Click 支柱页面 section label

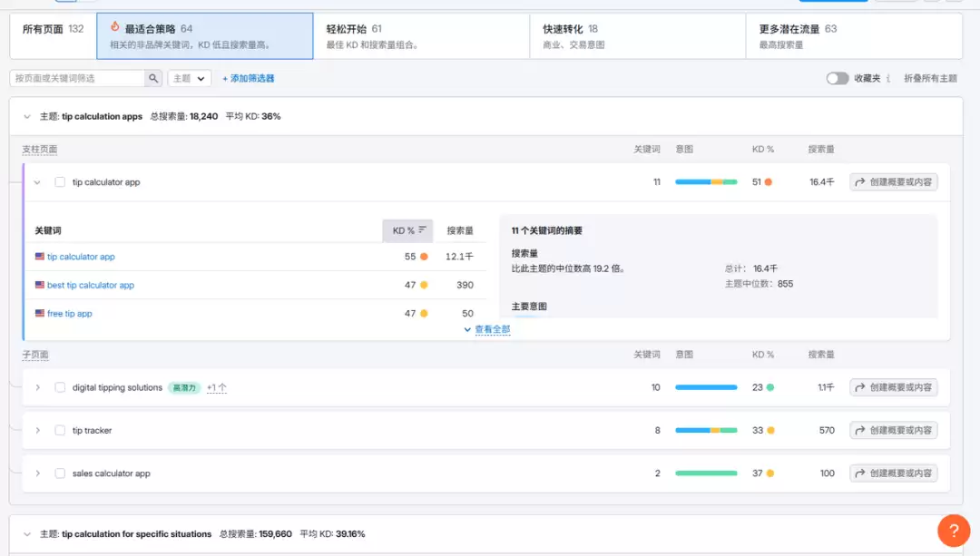pyautogui.click(x=39, y=150)
